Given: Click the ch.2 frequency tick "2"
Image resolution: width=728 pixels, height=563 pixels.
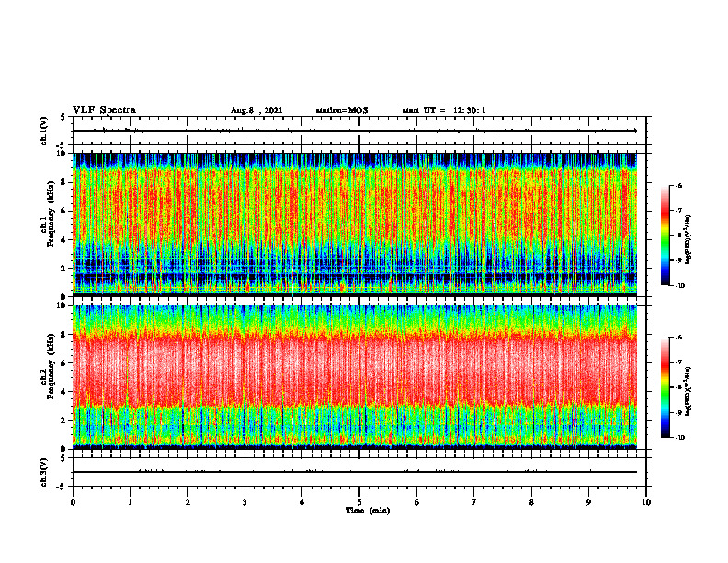Looking at the screenshot, I should click(64, 420).
